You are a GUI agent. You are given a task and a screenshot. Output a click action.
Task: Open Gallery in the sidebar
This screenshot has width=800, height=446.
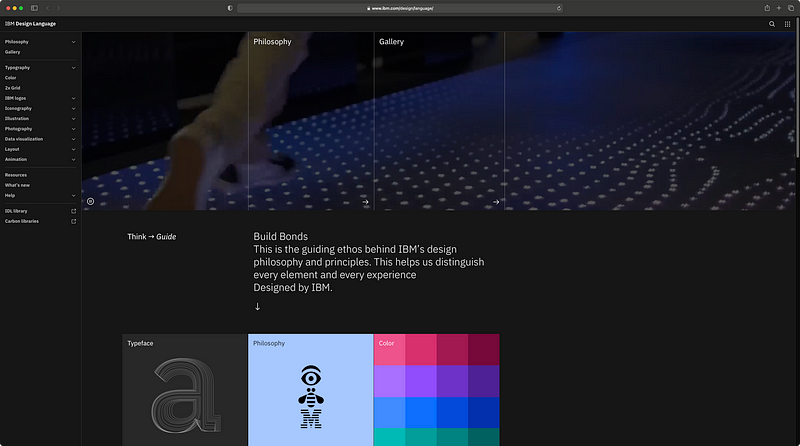coord(13,52)
